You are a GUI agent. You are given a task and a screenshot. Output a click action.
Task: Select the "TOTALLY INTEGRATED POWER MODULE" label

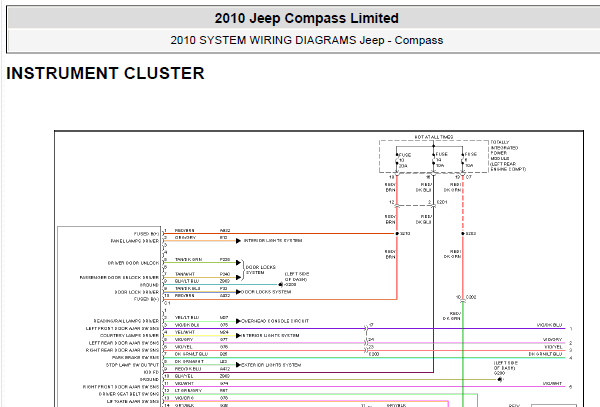pos(504,150)
